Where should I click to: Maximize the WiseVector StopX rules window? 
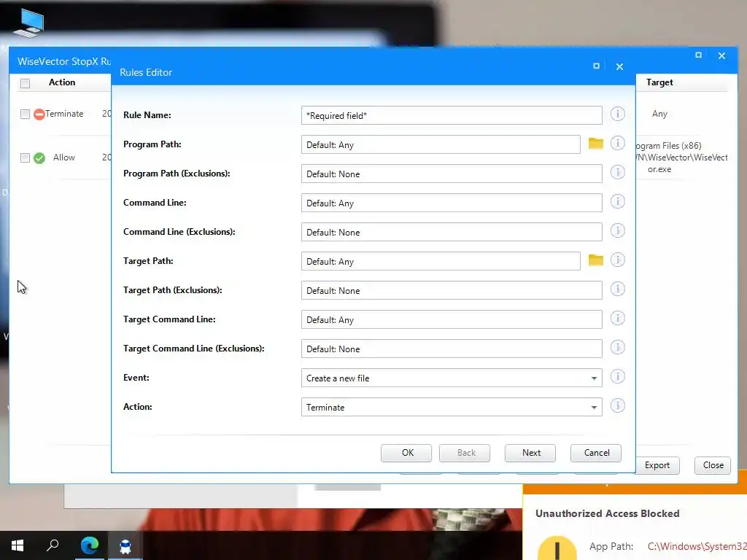pos(698,55)
